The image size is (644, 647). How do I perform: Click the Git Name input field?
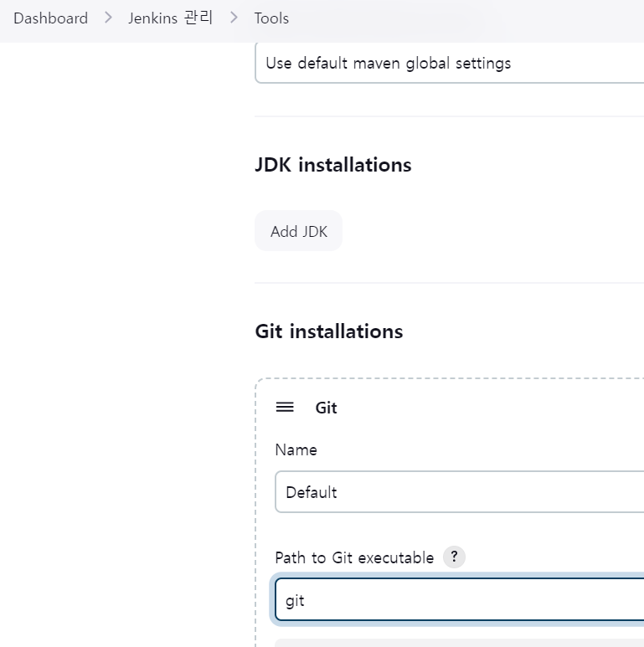pyautogui.click(x=460, y=492)
